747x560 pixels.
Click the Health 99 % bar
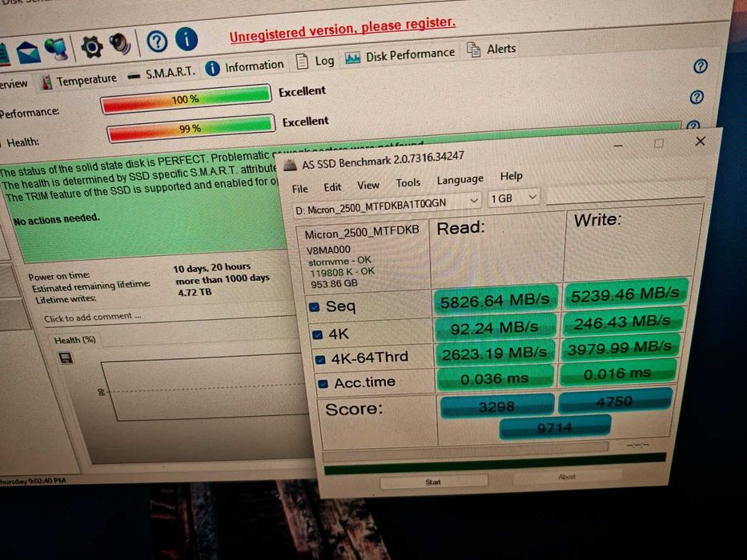tap(191, 128)
